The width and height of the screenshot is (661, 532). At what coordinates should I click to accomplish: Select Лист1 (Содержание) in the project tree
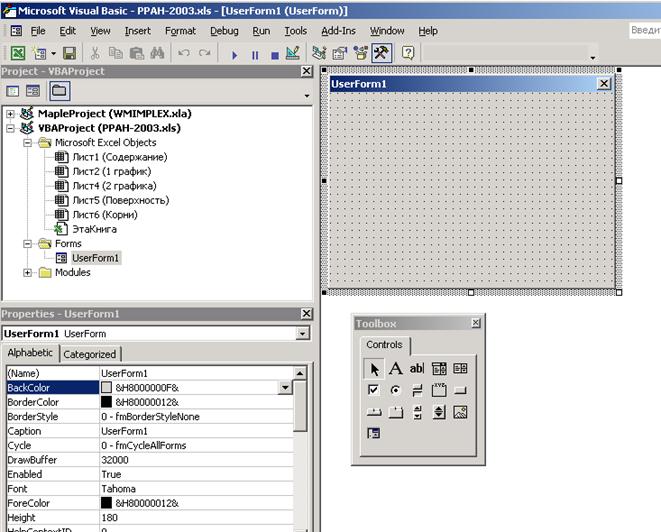pyautogui.click(x=120, y=157)
